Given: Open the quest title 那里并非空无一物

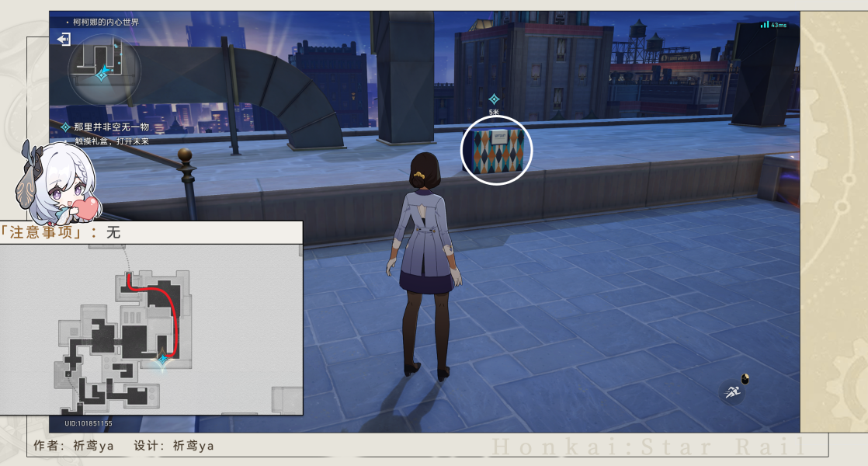Looking at the screenshot, I should point(111,127).
